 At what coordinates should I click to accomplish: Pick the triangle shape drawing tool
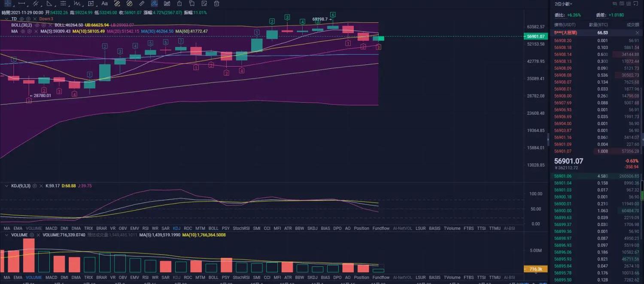49,3
